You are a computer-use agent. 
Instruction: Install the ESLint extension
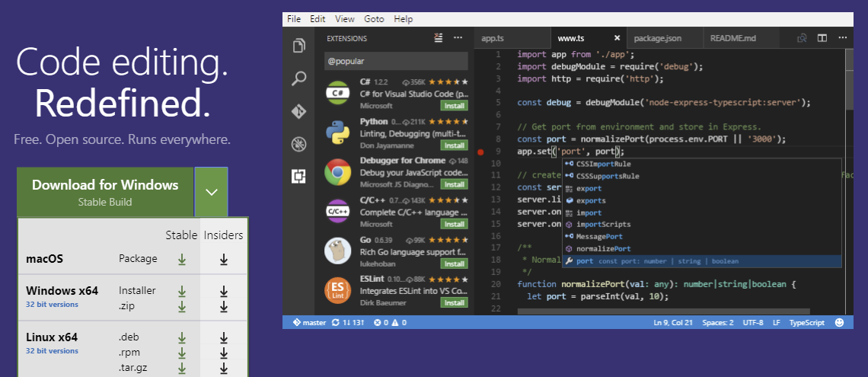tap(454, 303)
